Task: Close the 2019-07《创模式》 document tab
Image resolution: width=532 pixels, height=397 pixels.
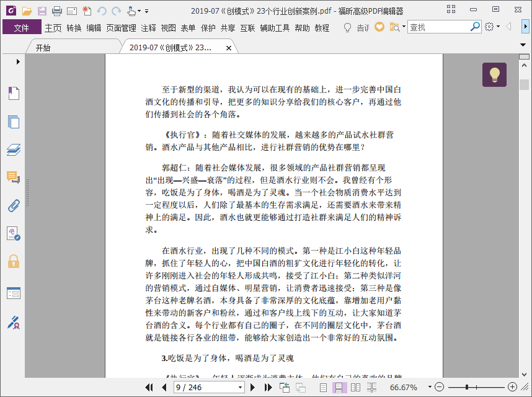Action: [x=229, y=48]
